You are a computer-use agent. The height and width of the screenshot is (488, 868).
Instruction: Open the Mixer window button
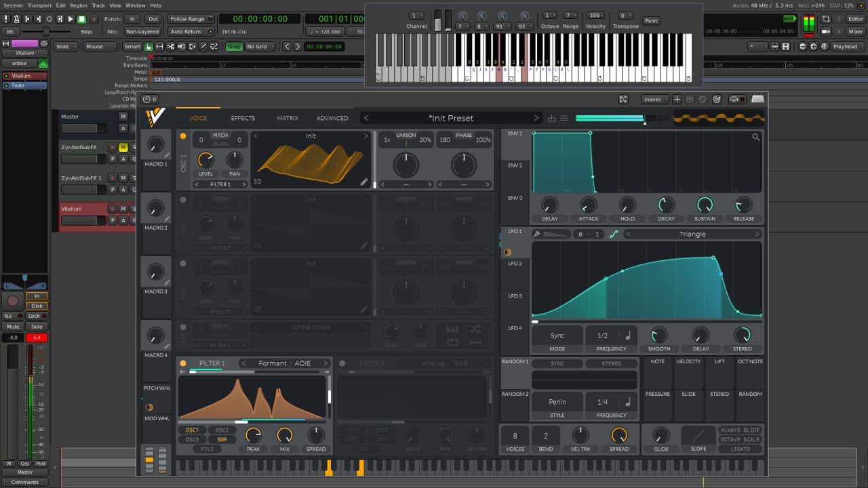[856, 32]
